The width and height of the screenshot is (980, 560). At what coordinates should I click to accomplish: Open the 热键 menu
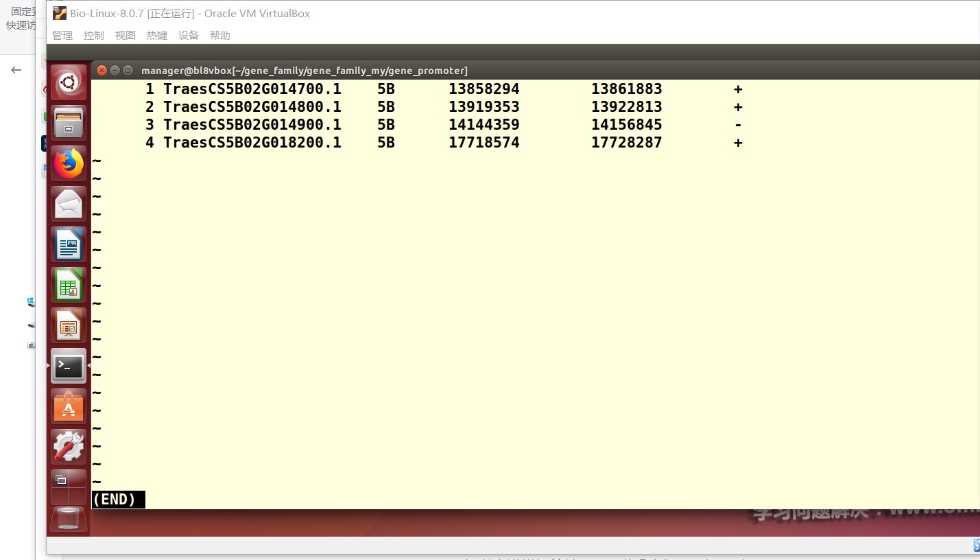(157, 36)
